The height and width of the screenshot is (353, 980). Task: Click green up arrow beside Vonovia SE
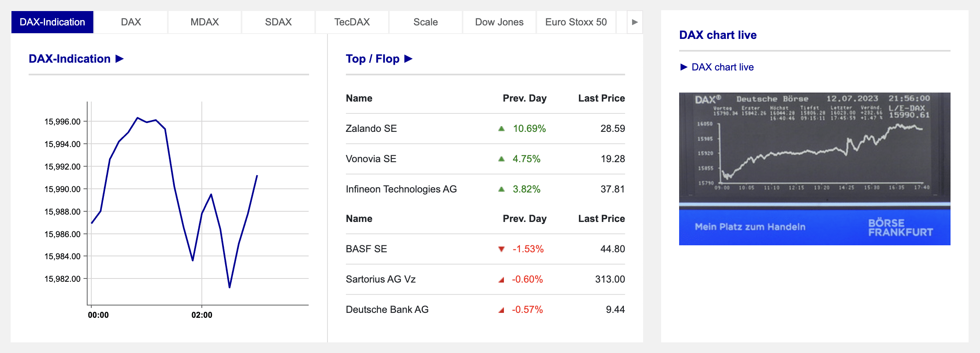click(501, 159)
